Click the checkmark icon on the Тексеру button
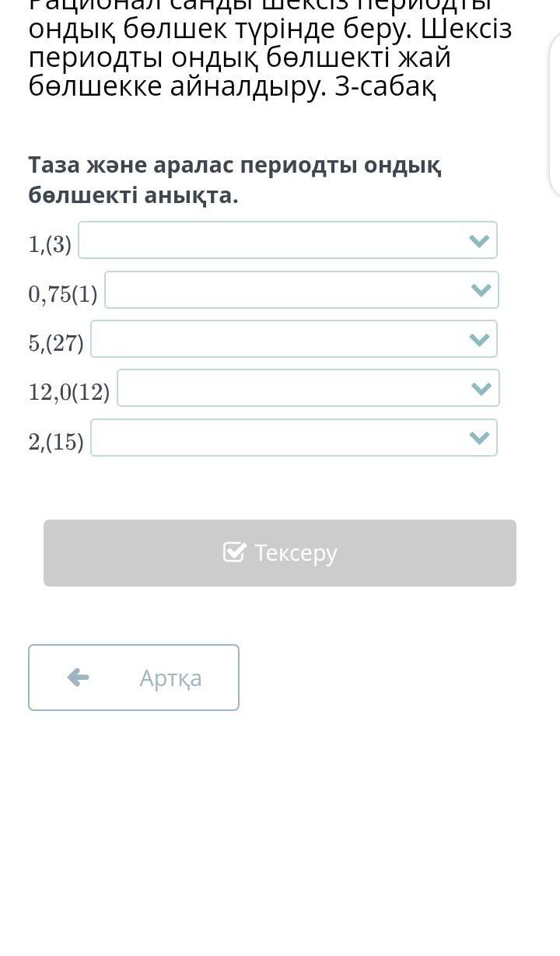 234,552
